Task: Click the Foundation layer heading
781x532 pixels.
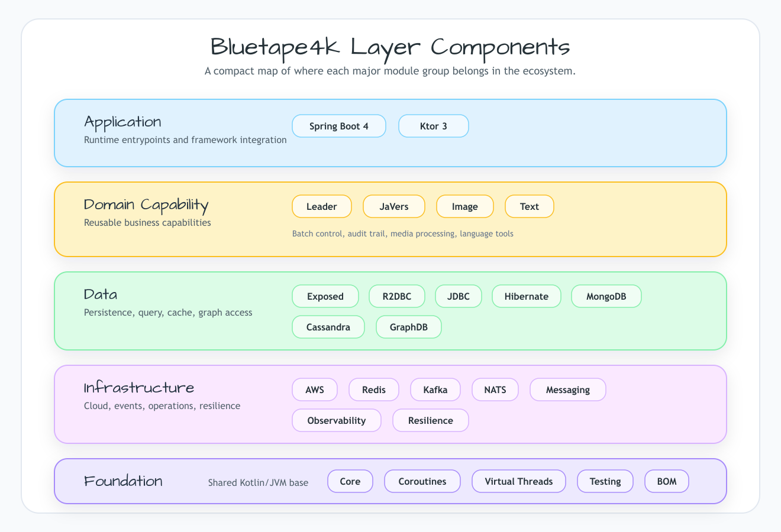Action: pyautogui.click(x=123, y=481)
